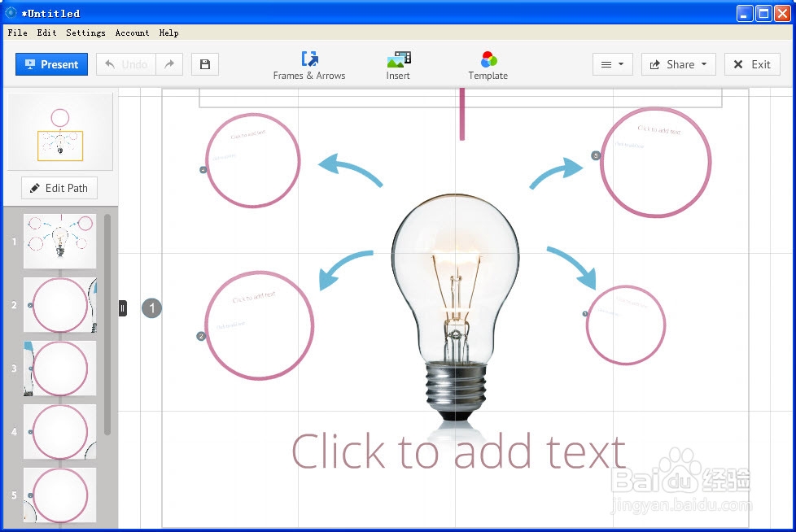Image resolution: width=796 pixels, height=532 pixels.
Task: Open the Help menu
Action: pos(168,33)
